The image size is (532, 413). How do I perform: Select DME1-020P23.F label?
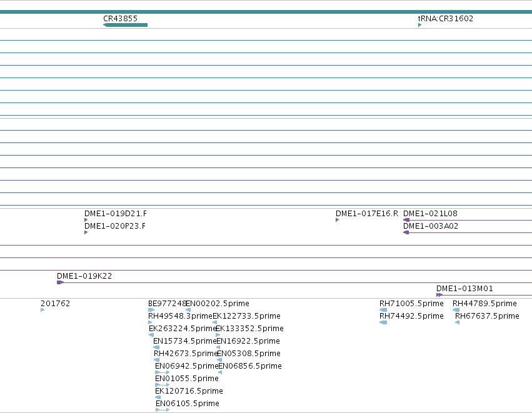(x=115, y=226)
